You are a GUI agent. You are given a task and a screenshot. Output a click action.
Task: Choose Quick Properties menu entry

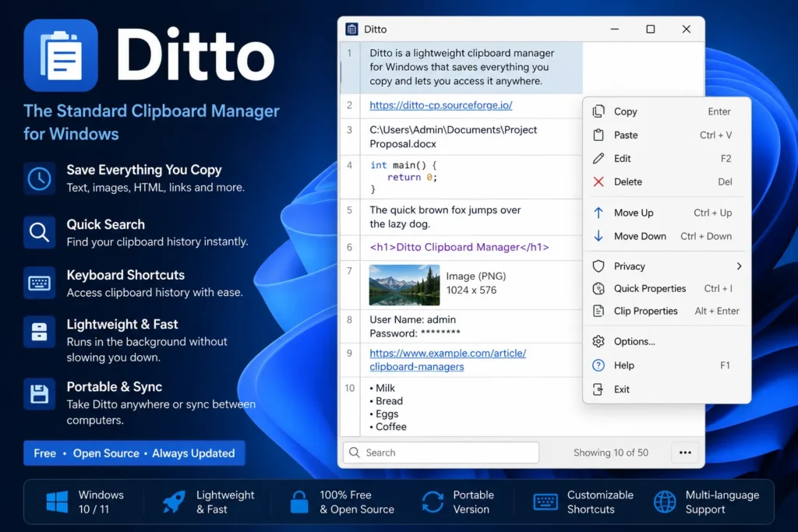click(667, 288)
